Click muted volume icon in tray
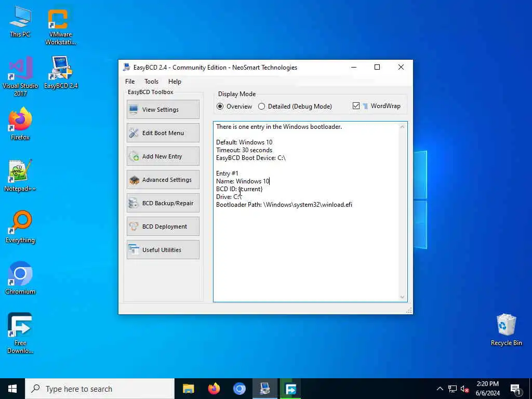The height and width of the screenshot is (399, 532). point(465,389)
